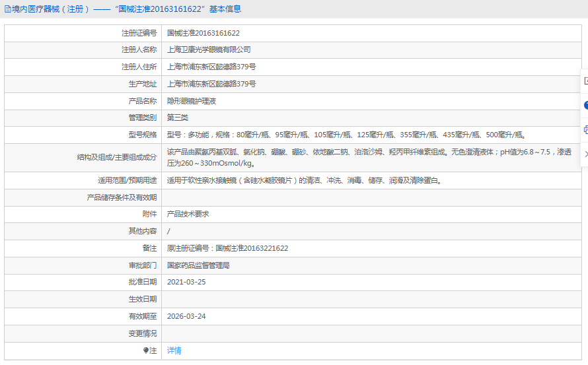Click the document icon before 境内医疗器械 heading
588x365 pixels.
point(7,9)
